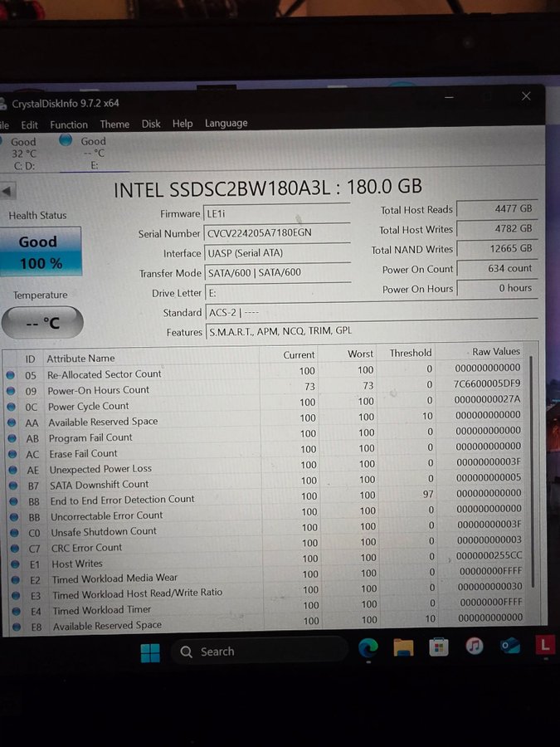Click the previous disk arrow
The width and height of the screenshot is (560, 747).
pos(7,191)
